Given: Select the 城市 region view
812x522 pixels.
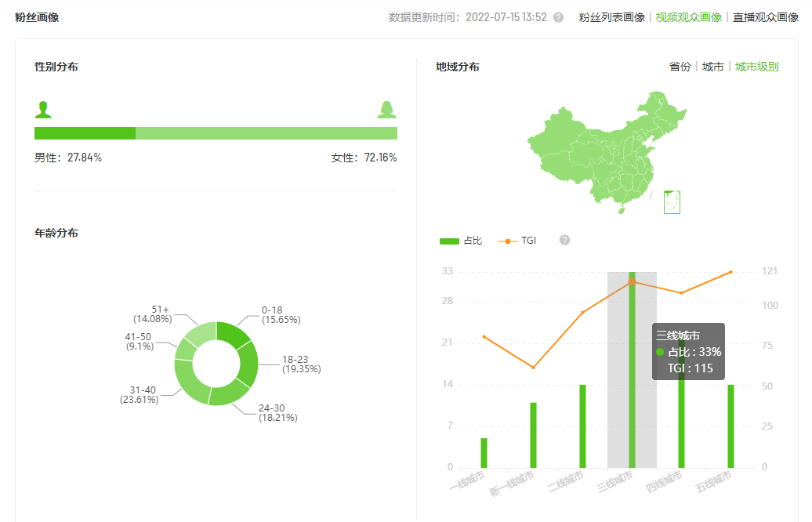Looking at the screenshot, I should pyautogui.click(x=712, y=67).
